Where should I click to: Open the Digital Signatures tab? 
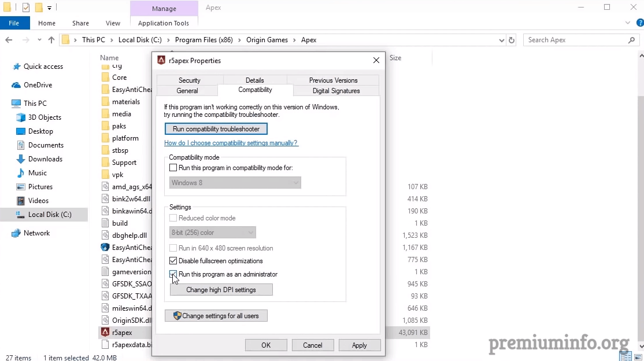click(x=336, y=91)
